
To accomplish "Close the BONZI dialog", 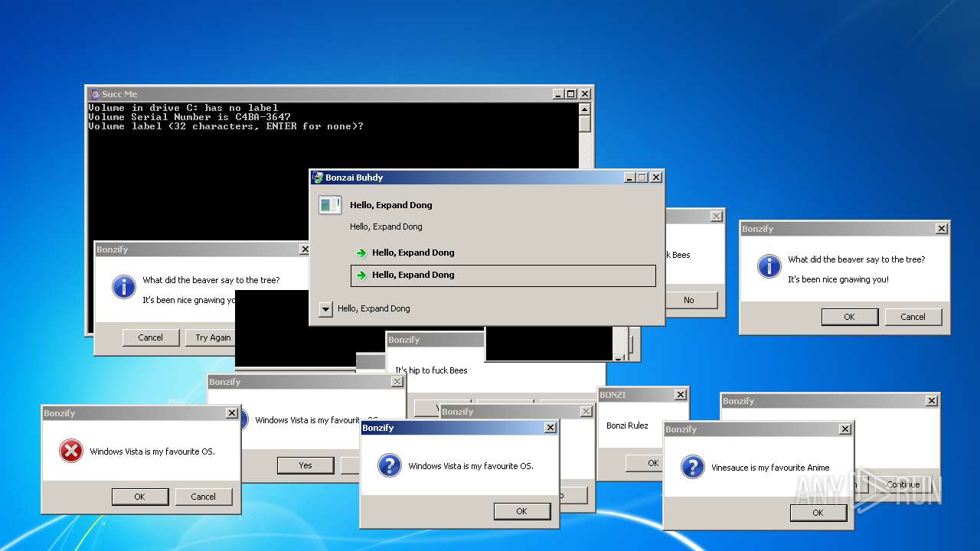I will click(680, 395).
